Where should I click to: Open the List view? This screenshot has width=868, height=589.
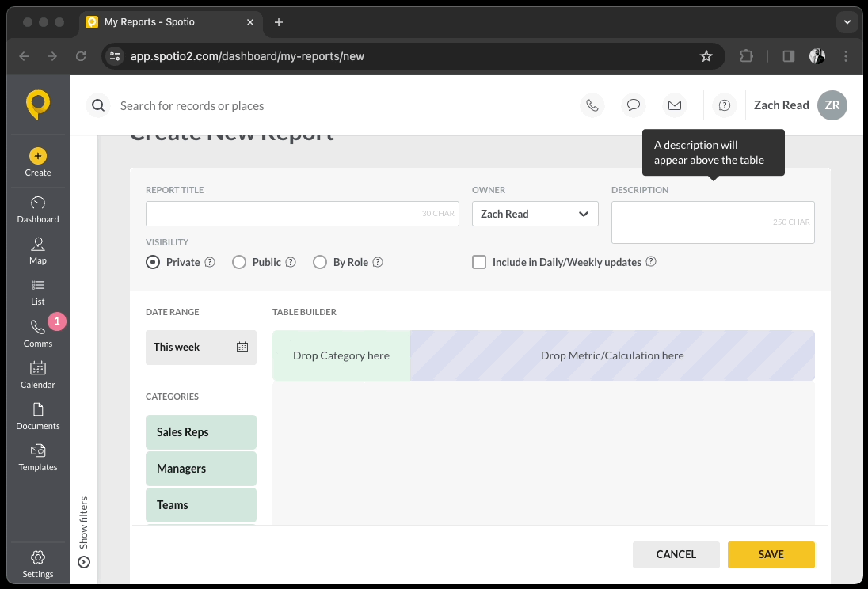[x=38, y=292]
